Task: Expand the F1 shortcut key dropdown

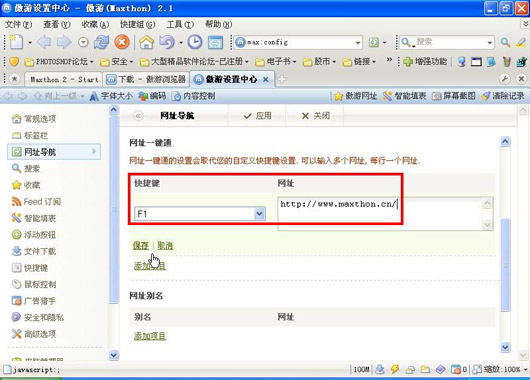Action: [x=259, y=214]
